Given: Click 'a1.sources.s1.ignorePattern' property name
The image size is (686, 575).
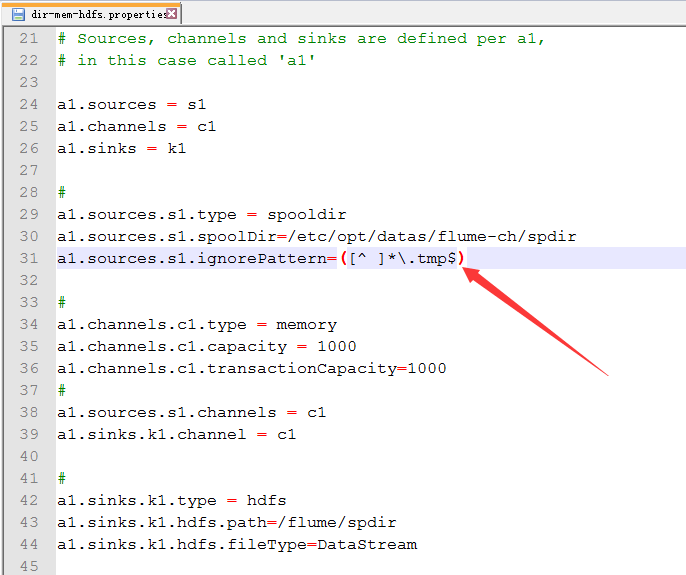Looking at the screenshot, I should click(192, 259).
